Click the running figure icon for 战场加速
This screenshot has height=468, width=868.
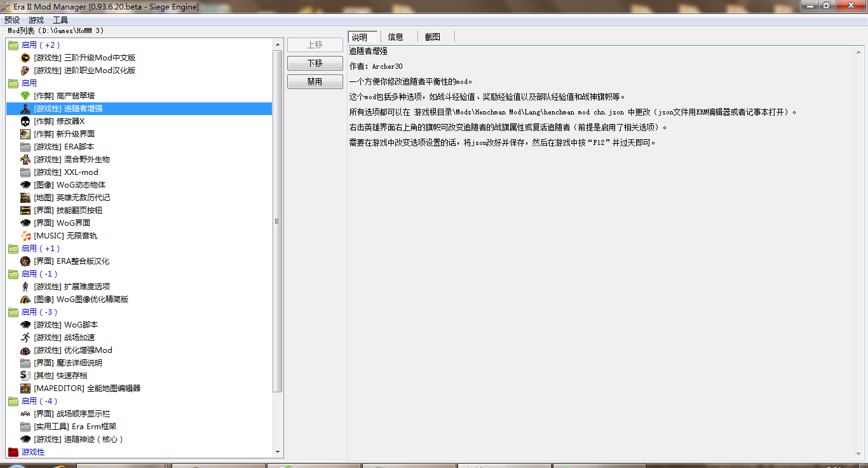pos(25,338)
